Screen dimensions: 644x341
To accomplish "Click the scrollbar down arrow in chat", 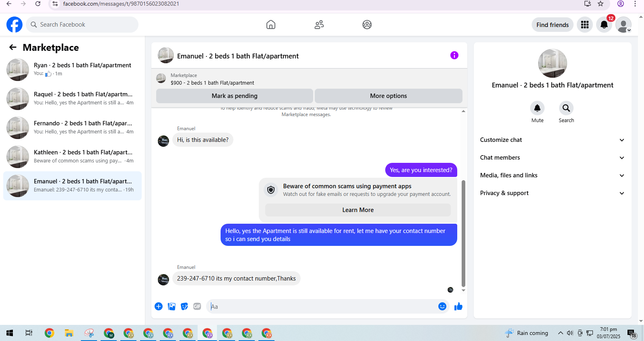I will coord(463,290).
